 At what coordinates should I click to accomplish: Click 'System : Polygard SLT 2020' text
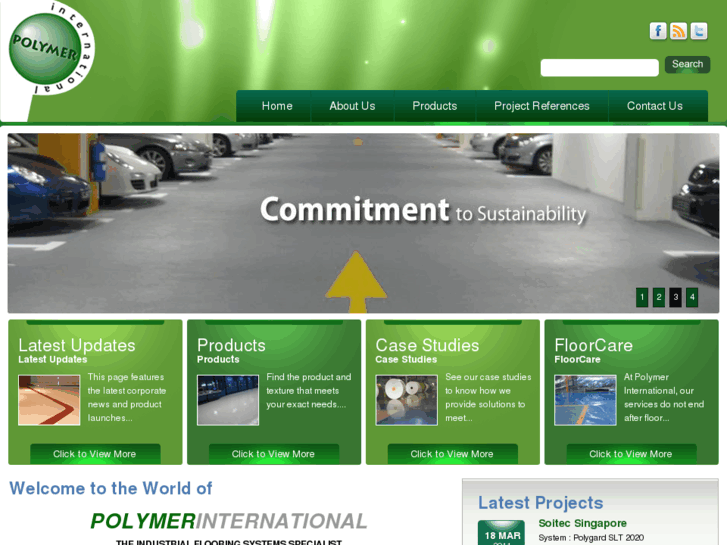[x=591, y=538]
